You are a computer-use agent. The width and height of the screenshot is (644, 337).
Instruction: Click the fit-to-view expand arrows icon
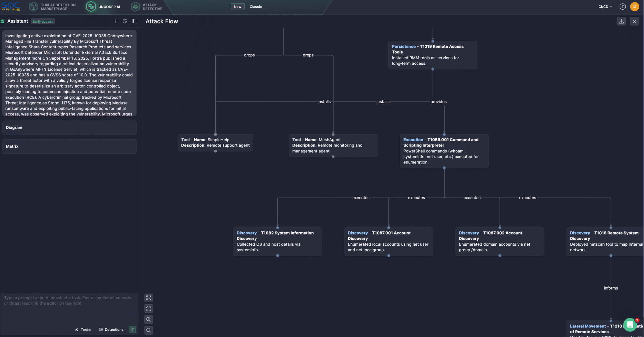coord(149,298)
